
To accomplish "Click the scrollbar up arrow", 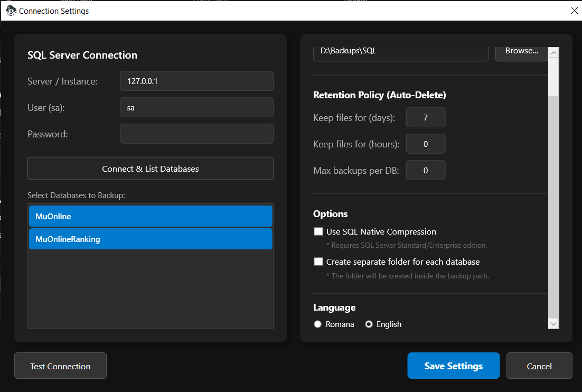I will [553, 52].
